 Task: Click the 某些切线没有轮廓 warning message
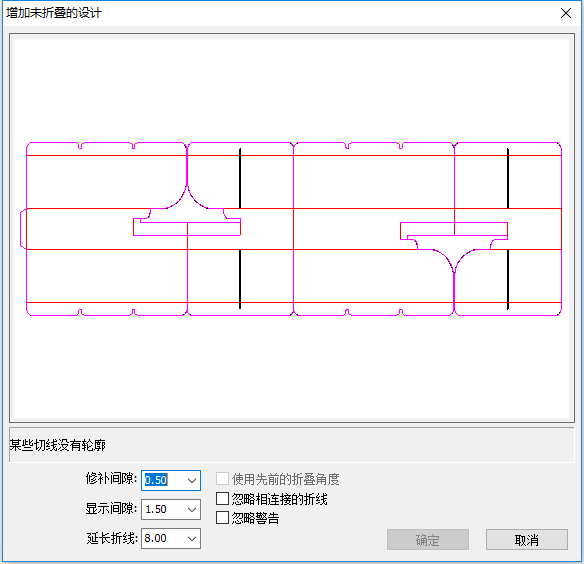tap(58, 445)
